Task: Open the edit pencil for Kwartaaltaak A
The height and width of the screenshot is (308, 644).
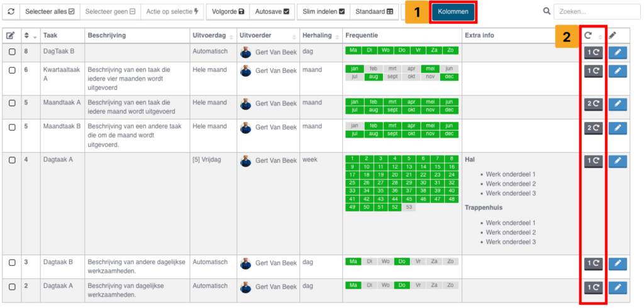Action: [x=618, y=71]
